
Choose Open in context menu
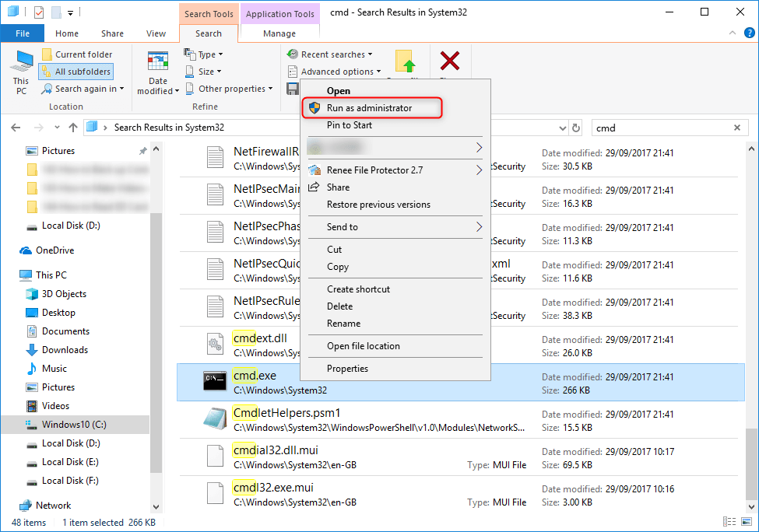click(x=339, y=91)
